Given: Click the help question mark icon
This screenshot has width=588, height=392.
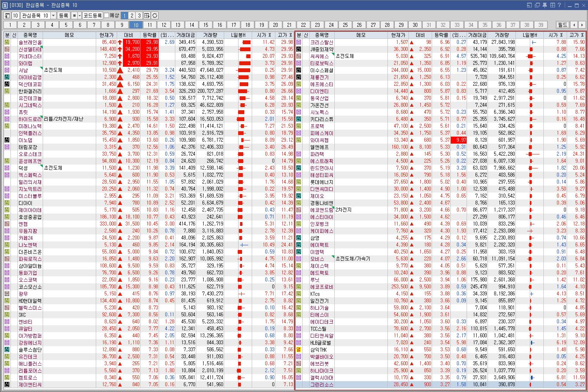Looking at the screenshot, I should [559, 5].
